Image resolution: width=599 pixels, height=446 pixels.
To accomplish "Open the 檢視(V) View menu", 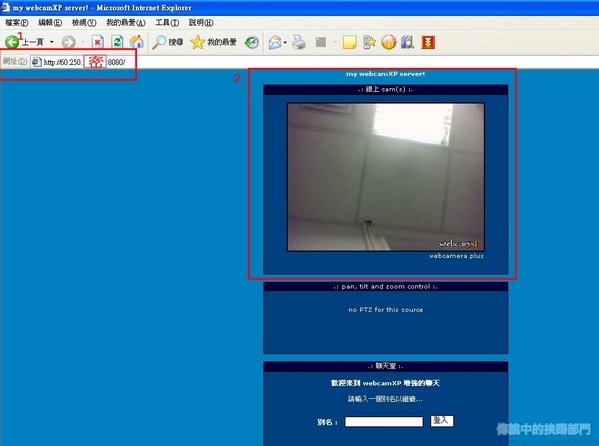I will (84, 23).
